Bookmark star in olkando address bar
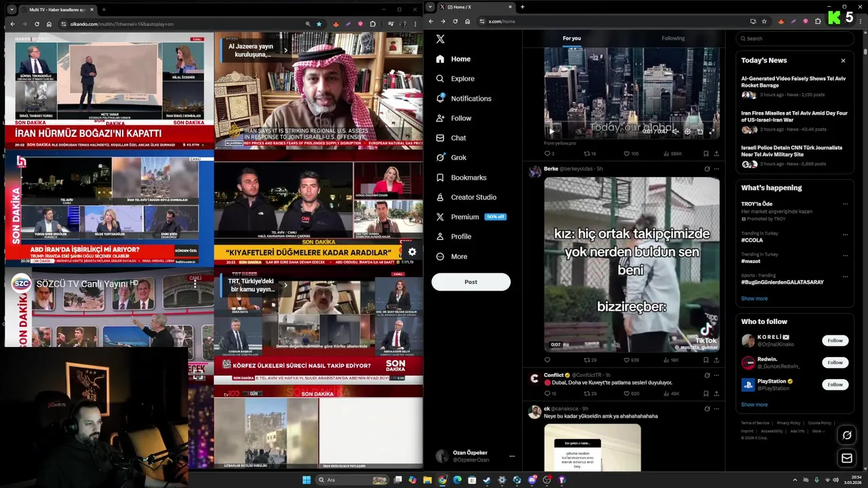The width and height of the screenshot is (868, 488). coord(319,24)
